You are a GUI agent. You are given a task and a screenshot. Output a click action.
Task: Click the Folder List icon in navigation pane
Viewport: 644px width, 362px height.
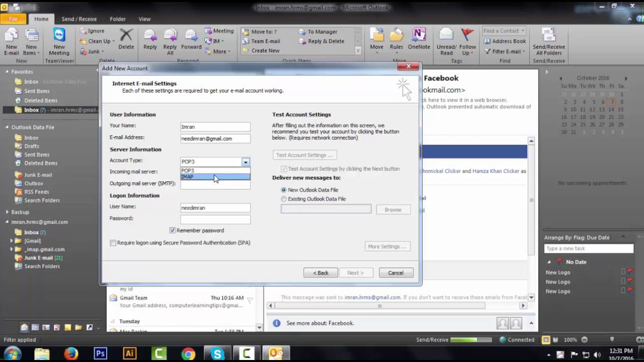pyautogui.click(x=78, y=327)
